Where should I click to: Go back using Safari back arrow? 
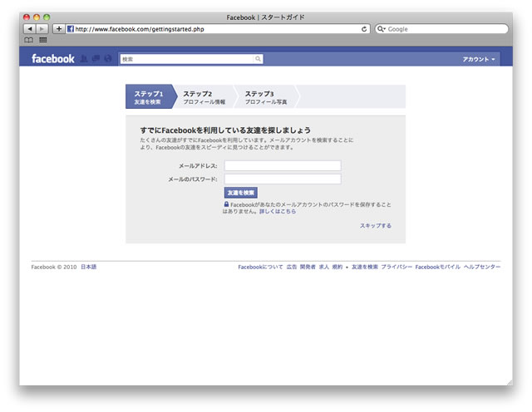click(30, 29)
